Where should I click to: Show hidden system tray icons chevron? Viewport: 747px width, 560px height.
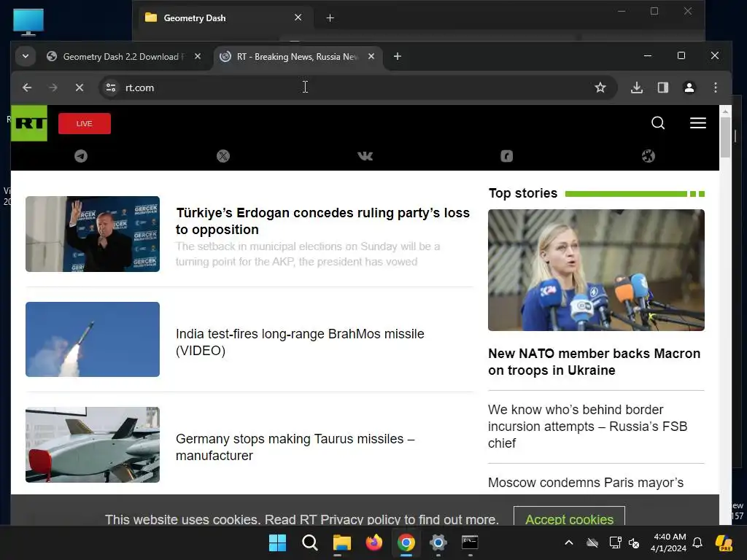pos(569,542)
